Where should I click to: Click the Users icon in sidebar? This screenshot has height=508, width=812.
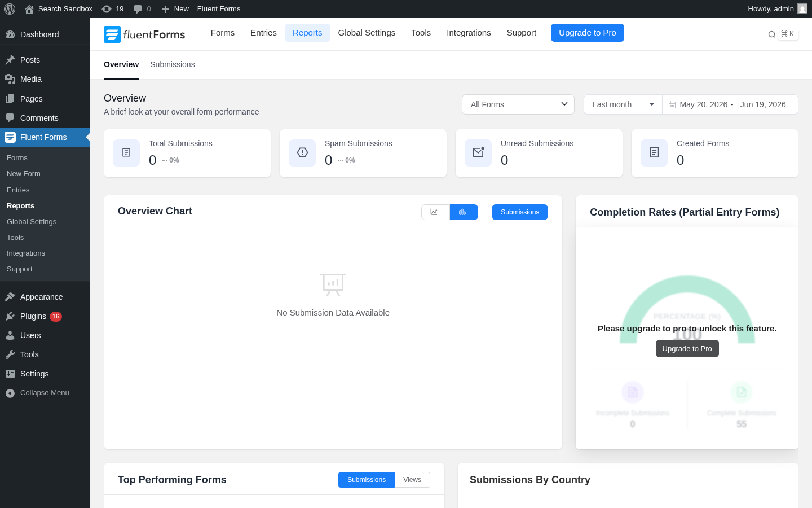click(x=10, y=335)
